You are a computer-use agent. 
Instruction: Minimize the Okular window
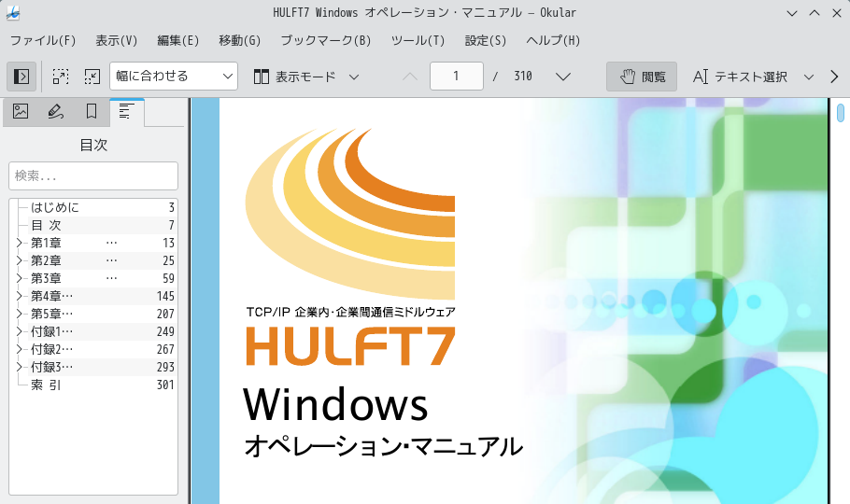point(792,13)
